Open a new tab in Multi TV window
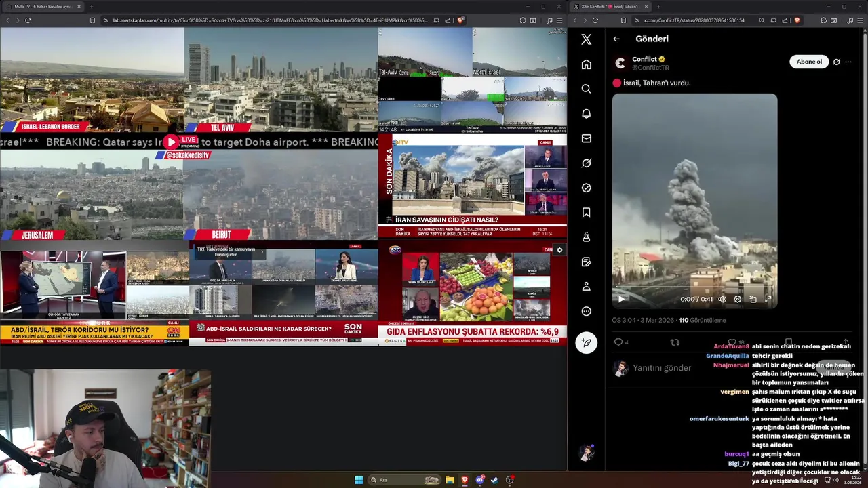 (91, 7)
